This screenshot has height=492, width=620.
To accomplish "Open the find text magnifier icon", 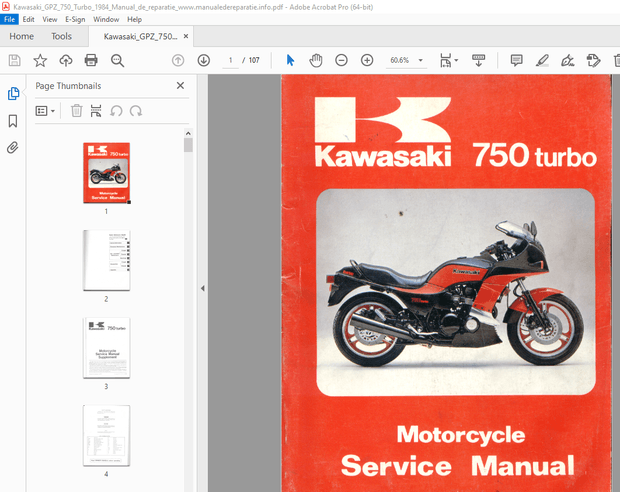I will pyautogui.click(x=117, y=61).
